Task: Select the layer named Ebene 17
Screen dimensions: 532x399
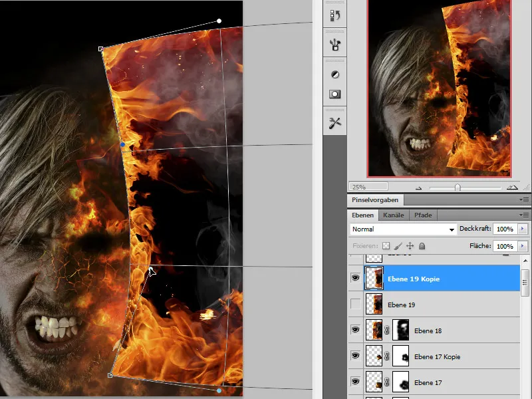Action: (428, 383)
